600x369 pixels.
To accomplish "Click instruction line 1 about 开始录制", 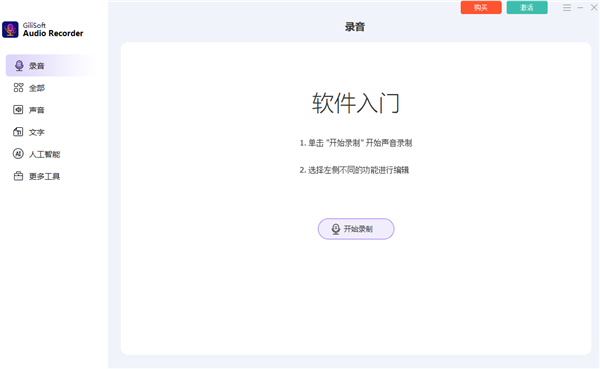I will pyautogui.click(x=356, y=143).
